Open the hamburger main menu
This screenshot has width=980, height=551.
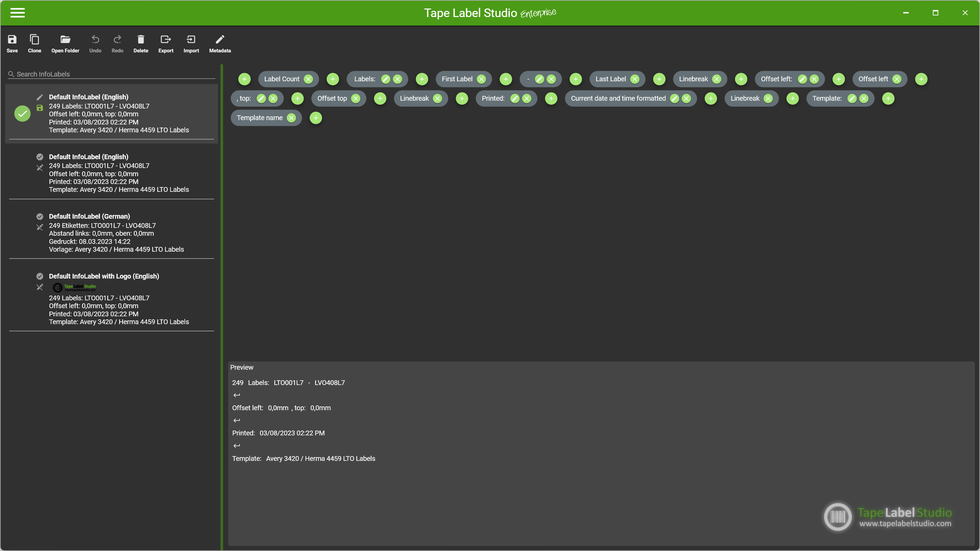coord(17,13)
